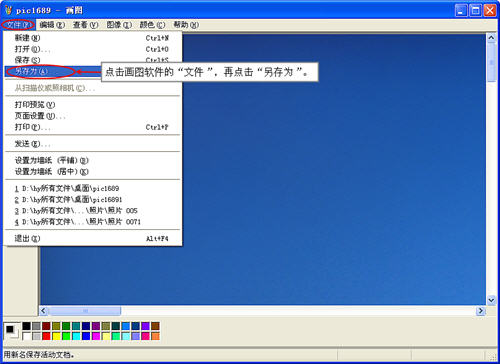Viewport: 500px width, 364px height.
Task: Minimize the Paint window
Action: pos(461,11)
